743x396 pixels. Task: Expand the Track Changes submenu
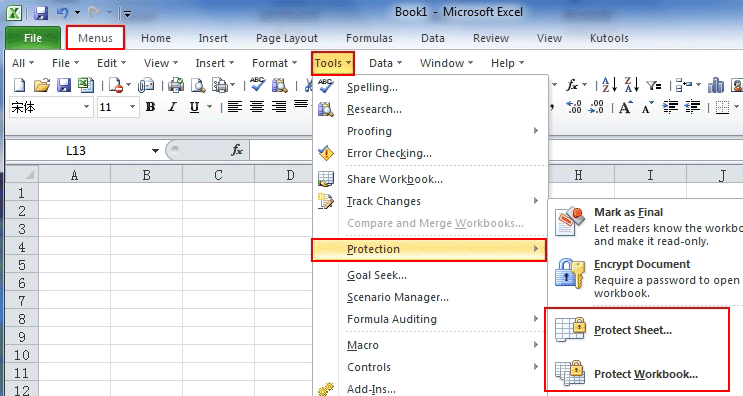pyautogui.click(x=430, y=201)
